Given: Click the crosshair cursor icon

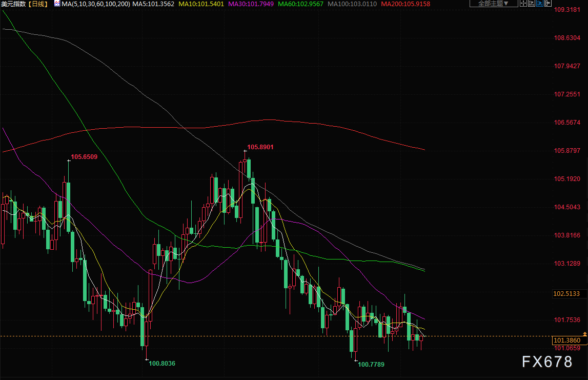Looking at the screenshot, I should coord(523,3).
